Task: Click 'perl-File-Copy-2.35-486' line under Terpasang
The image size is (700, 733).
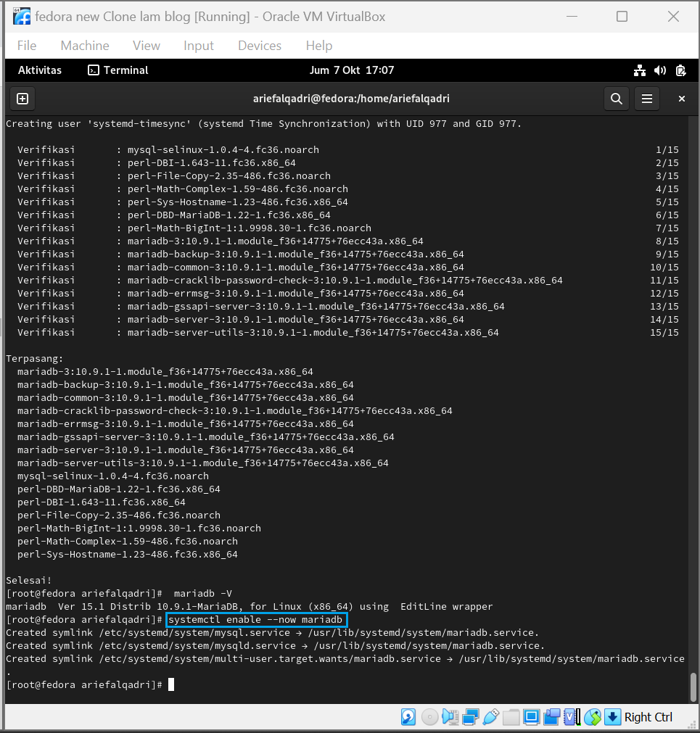Action: pos(119,515)
